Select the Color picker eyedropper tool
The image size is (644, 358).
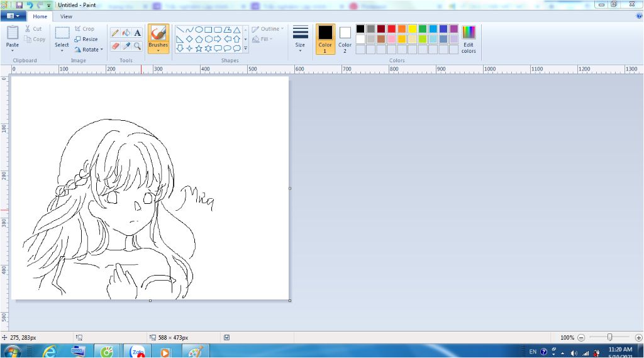(x=126, y=46)
